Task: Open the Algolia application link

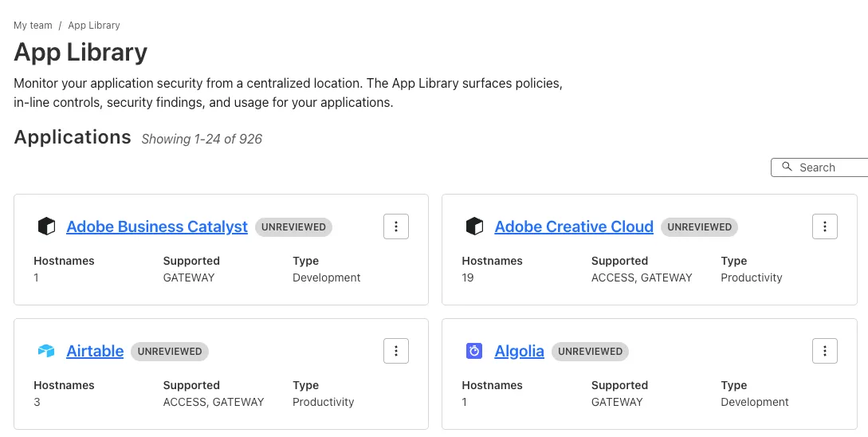Action: point(519,351)
